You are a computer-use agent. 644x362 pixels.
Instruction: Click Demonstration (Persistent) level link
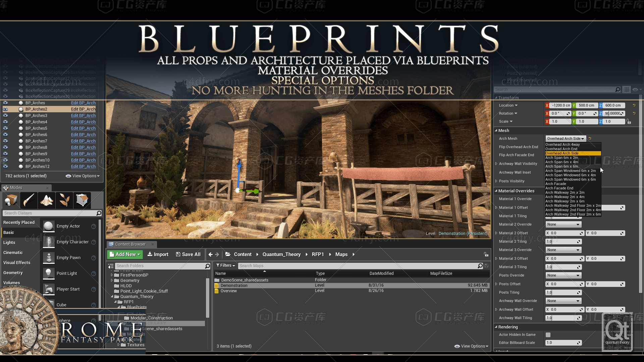click(x=463, y=234)
